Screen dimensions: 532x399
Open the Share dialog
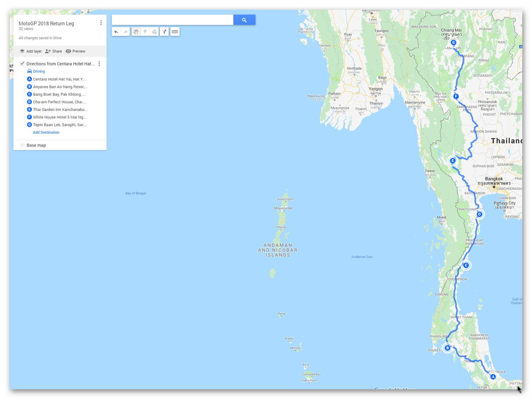pos(53,51)
